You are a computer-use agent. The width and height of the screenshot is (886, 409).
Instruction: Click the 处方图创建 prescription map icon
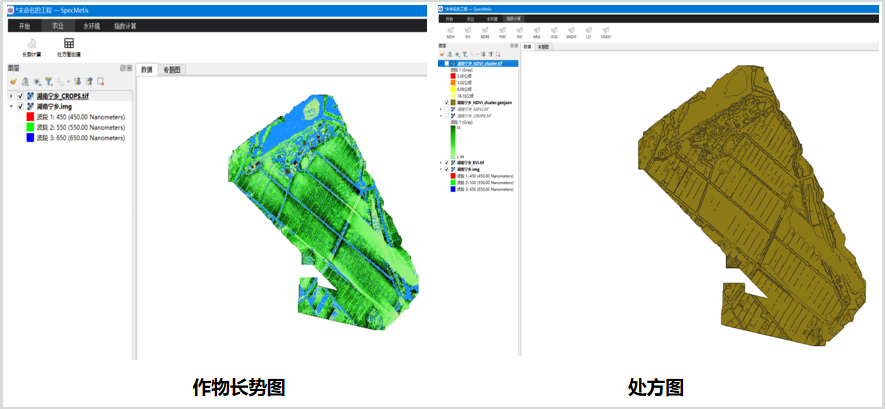[x=69, y=46]
